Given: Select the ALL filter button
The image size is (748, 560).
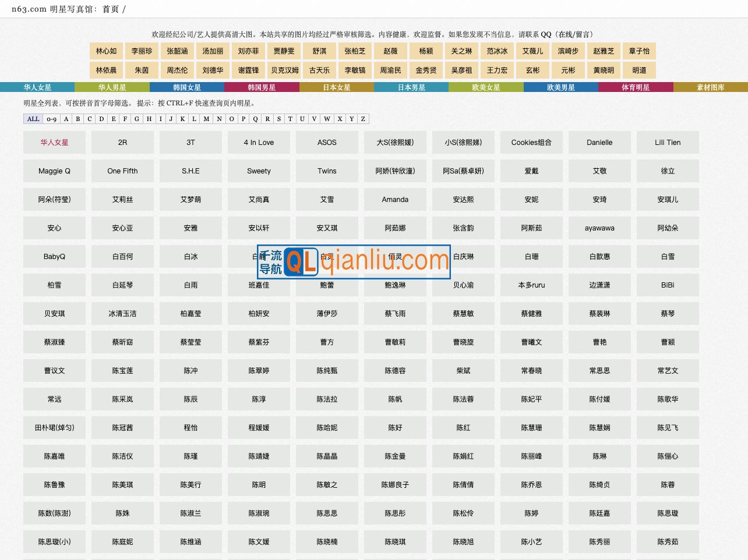Looking at the screenshot, I should (x=33, y=119).
